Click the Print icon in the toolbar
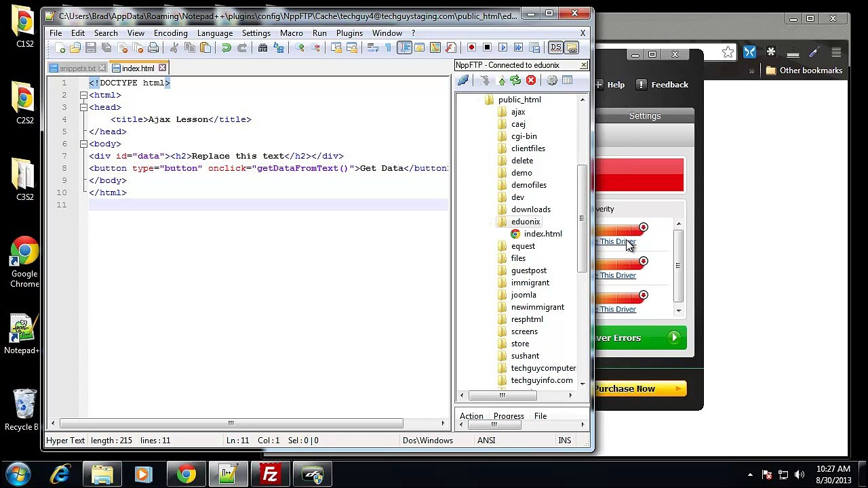 [x=153, y=47]
